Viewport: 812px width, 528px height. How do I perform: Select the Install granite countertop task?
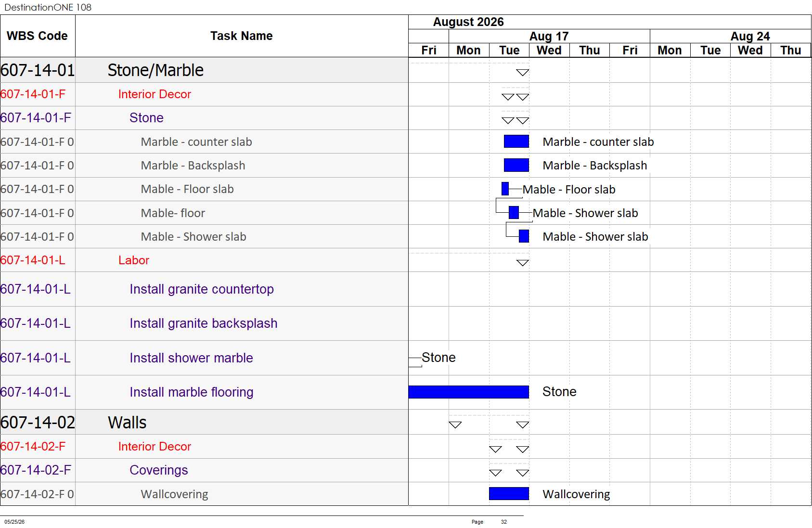pos(202,289)
